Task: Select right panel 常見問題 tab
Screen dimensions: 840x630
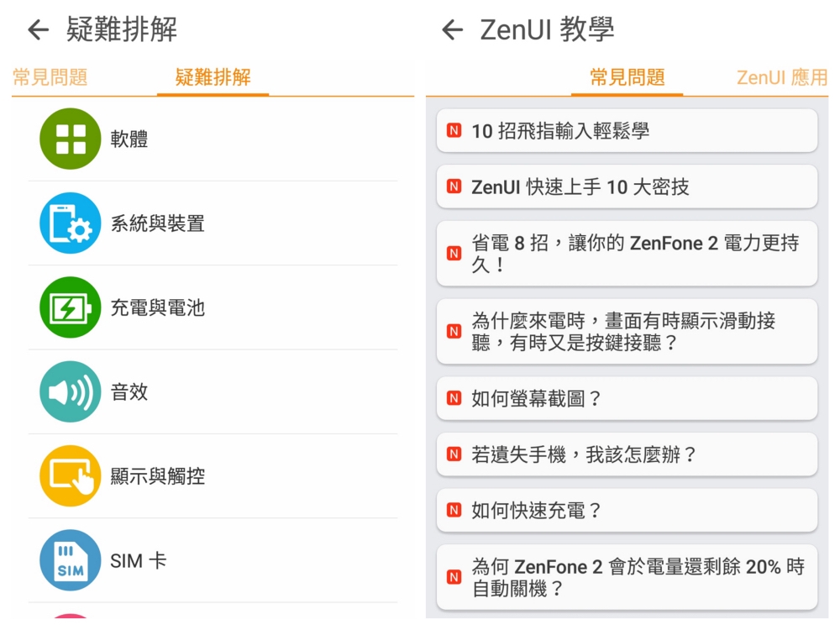Action: (627, 78)
